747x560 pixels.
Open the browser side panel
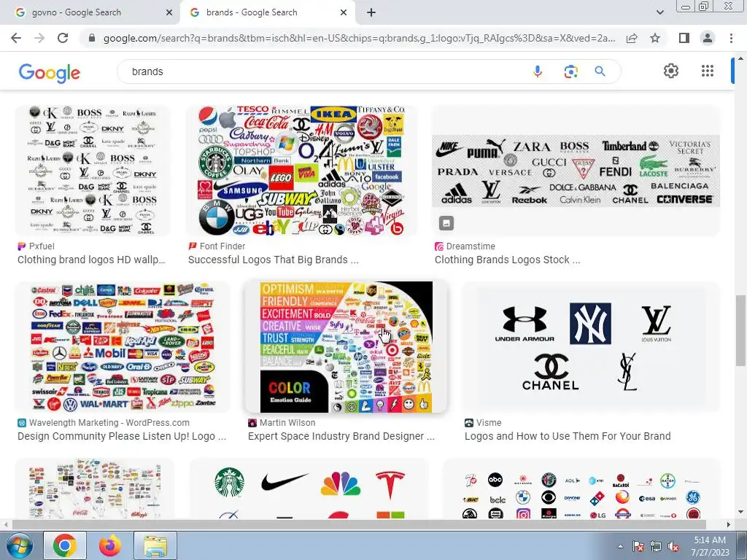684,38
